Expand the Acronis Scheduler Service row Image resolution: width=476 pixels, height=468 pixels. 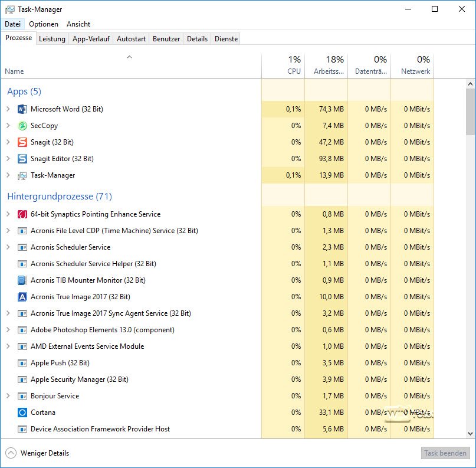[x=8, y=247]
